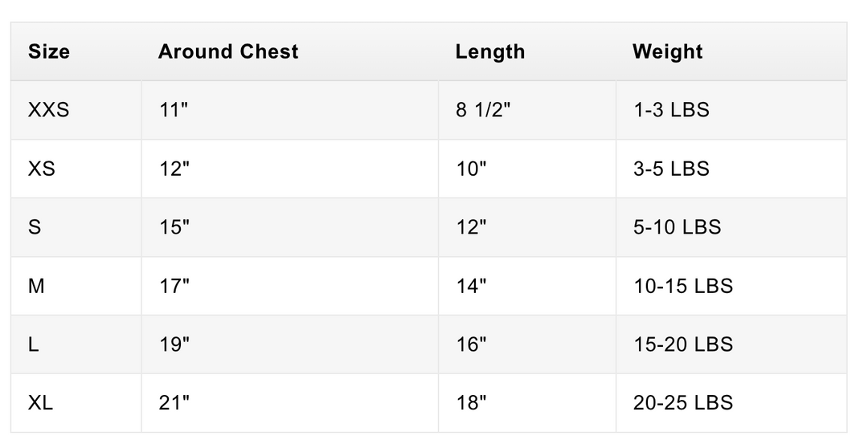Click the 1-3 LBS weight cell

click(731, 110)
